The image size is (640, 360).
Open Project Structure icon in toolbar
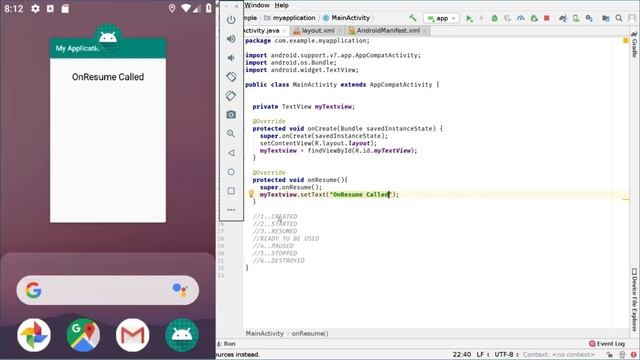point(606,18)
